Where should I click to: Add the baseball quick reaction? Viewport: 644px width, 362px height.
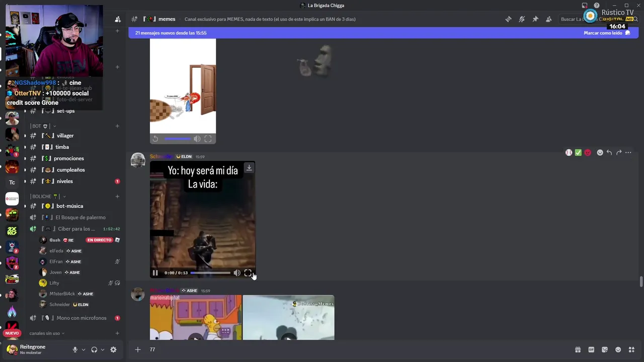(569, 152)
